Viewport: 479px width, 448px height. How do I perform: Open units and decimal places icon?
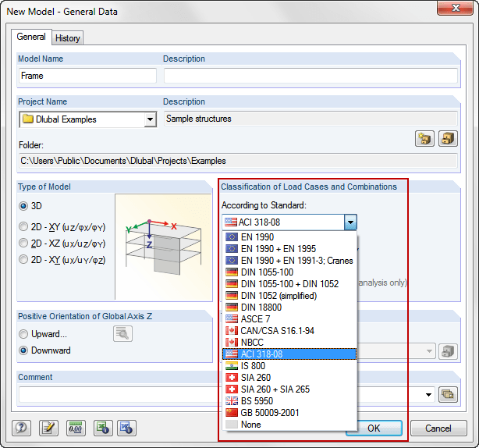click(x=76, y=428)
